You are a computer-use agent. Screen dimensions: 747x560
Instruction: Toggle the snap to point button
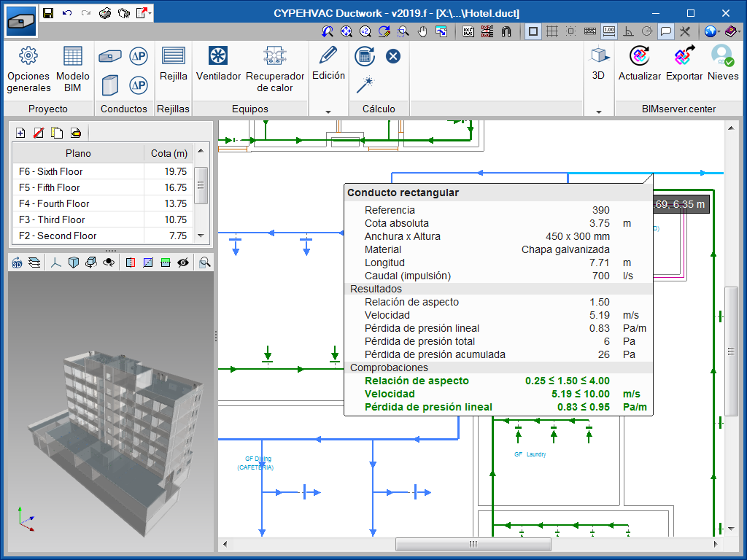click(570, 31)
